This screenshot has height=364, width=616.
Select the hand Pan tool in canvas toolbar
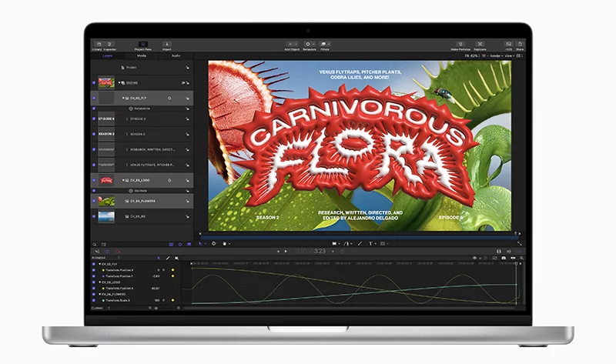pos(225,244)
